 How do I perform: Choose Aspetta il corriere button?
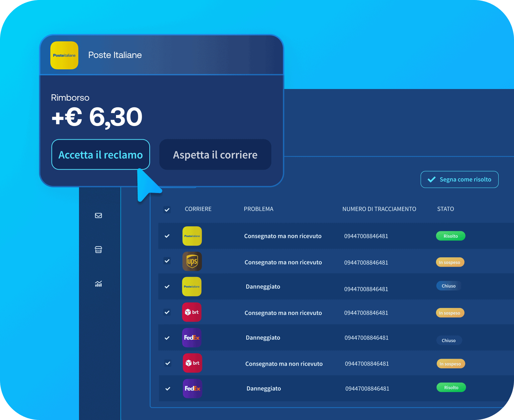point(215,155)
